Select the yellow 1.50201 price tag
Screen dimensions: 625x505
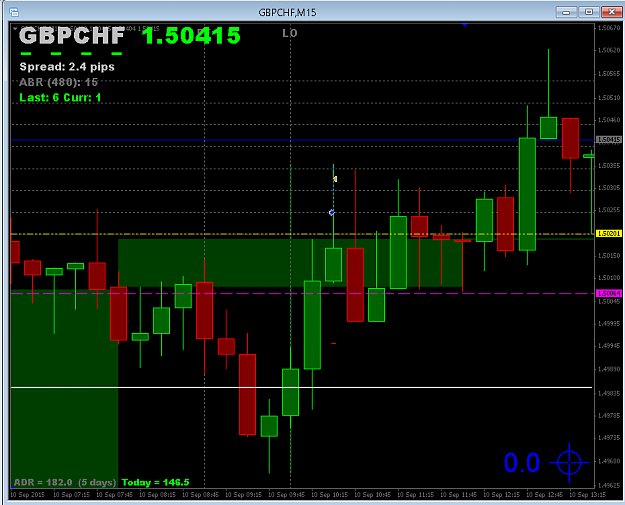point(609,234)
